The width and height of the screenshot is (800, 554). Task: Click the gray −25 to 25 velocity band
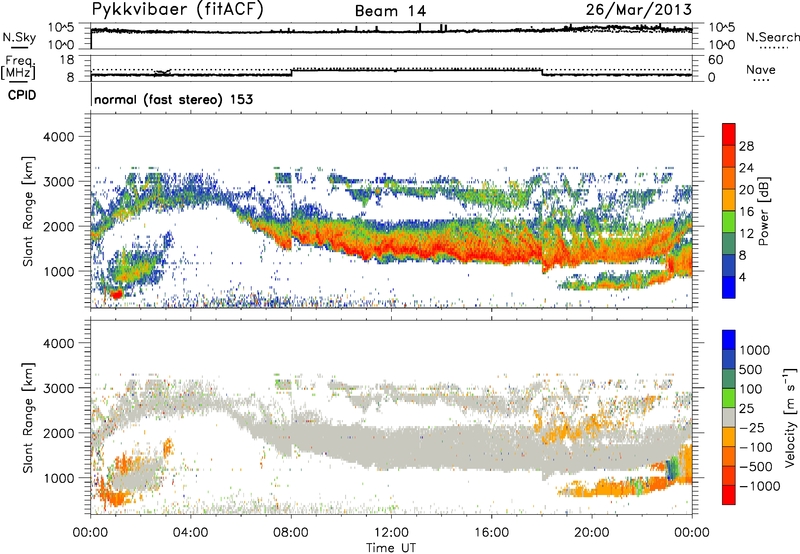pos(729,417)
